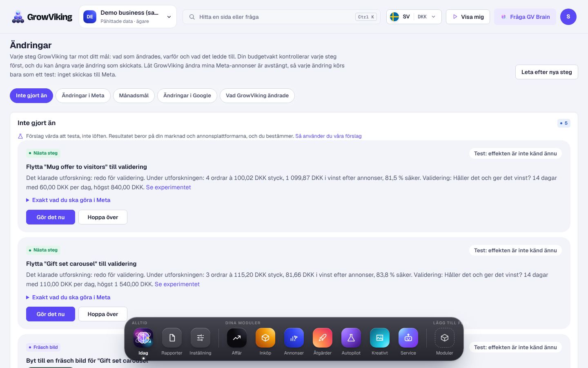Expand the Demo business account switcher
This screenshot has height=368, width=588.
[128, 17]
